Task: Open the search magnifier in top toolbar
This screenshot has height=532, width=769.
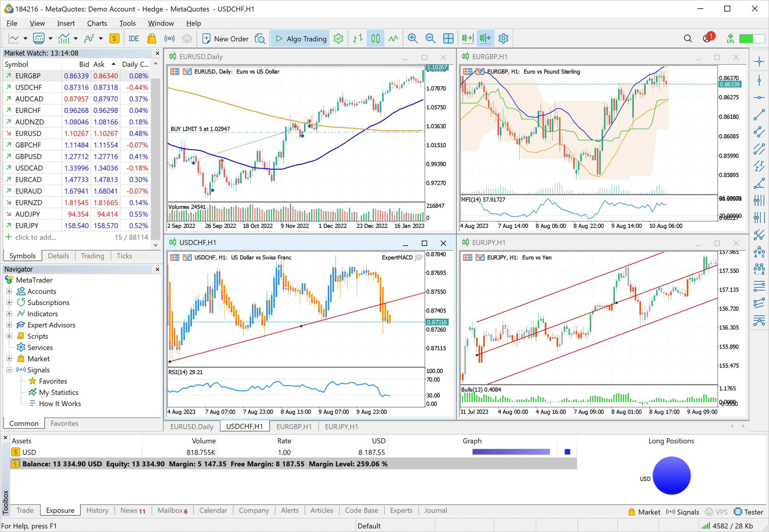Action: click(x=688, y=39)
